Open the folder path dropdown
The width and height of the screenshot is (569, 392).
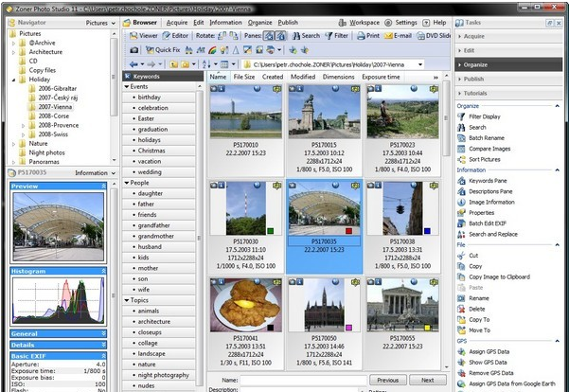[420, 64]
